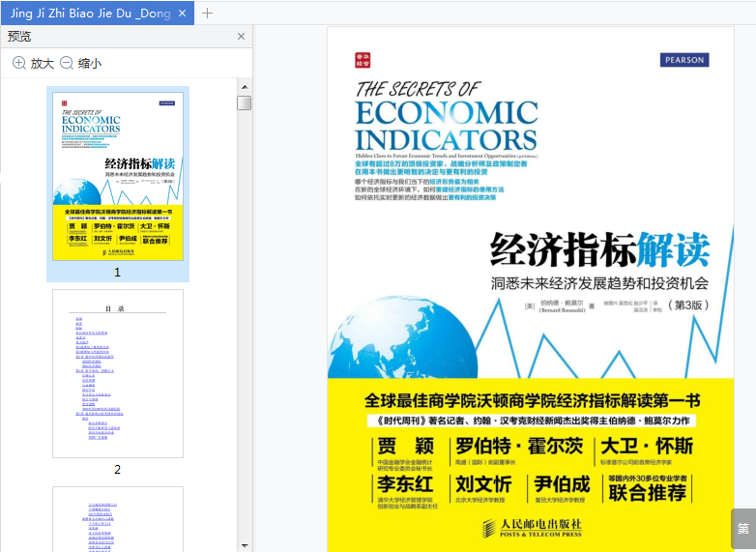Image resolution: width=756 pixels, height=552 pixels.
Task: Click the ECONOMIC INDICATORS English title
Action: [x=447, y=126]
